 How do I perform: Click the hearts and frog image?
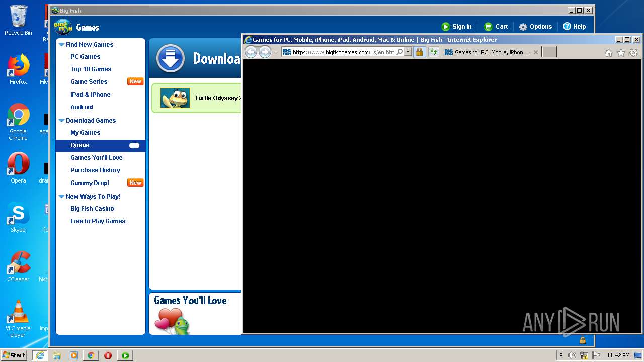click(x=172, y=321)
